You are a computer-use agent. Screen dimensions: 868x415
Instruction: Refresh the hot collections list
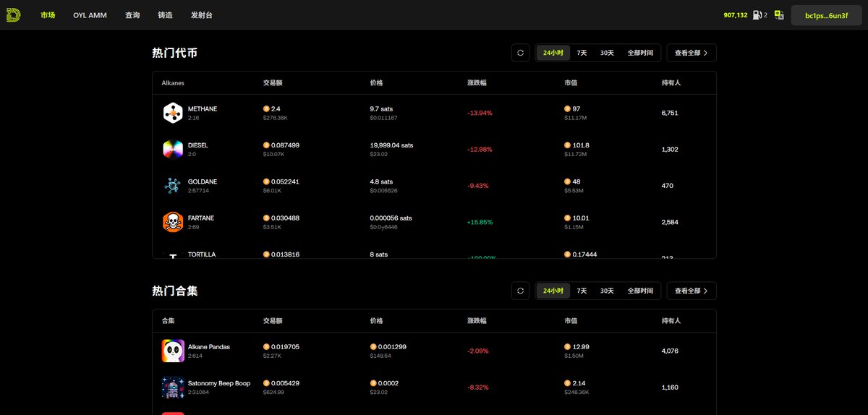click(520, 291)
